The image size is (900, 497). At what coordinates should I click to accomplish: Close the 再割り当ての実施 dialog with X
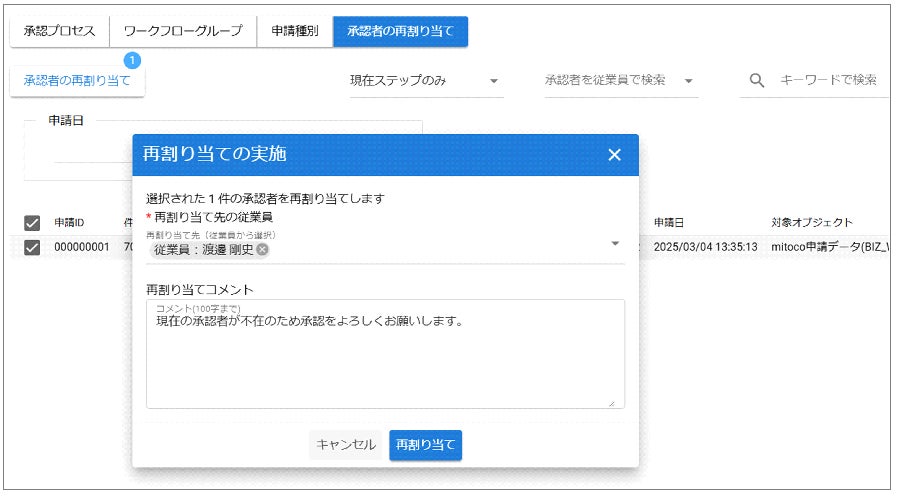coord(614,155)
